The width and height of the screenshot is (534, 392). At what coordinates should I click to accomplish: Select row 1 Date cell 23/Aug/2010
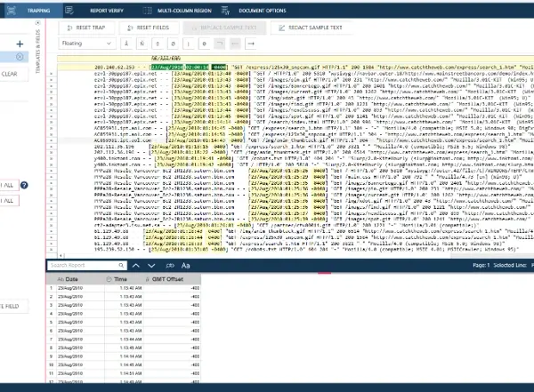[80, 288]
